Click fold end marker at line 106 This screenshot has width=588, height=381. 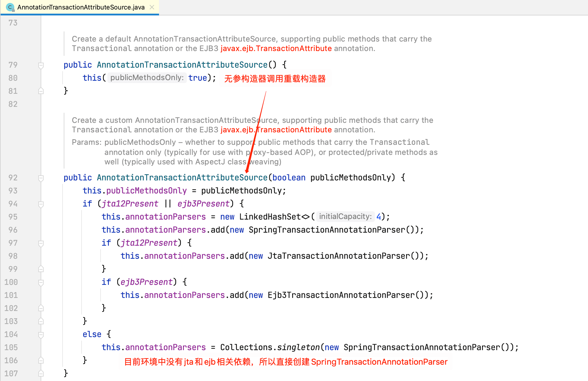click(41, 361)
